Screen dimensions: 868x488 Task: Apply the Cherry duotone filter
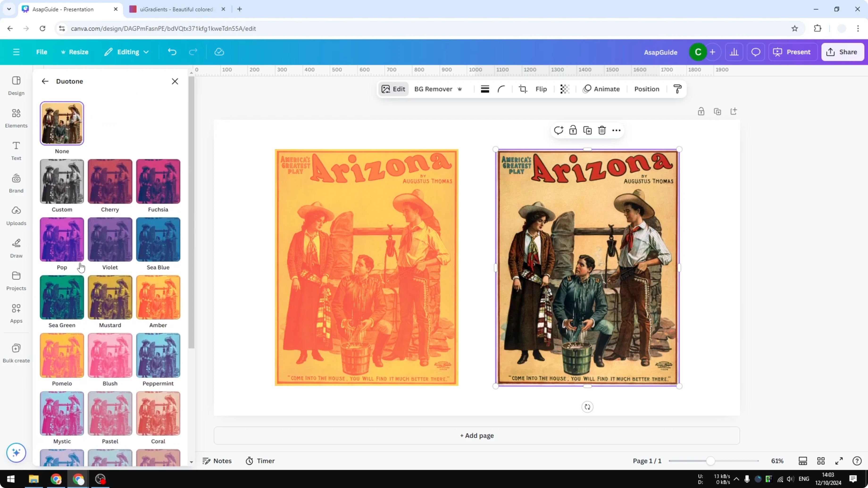(110, 181)
